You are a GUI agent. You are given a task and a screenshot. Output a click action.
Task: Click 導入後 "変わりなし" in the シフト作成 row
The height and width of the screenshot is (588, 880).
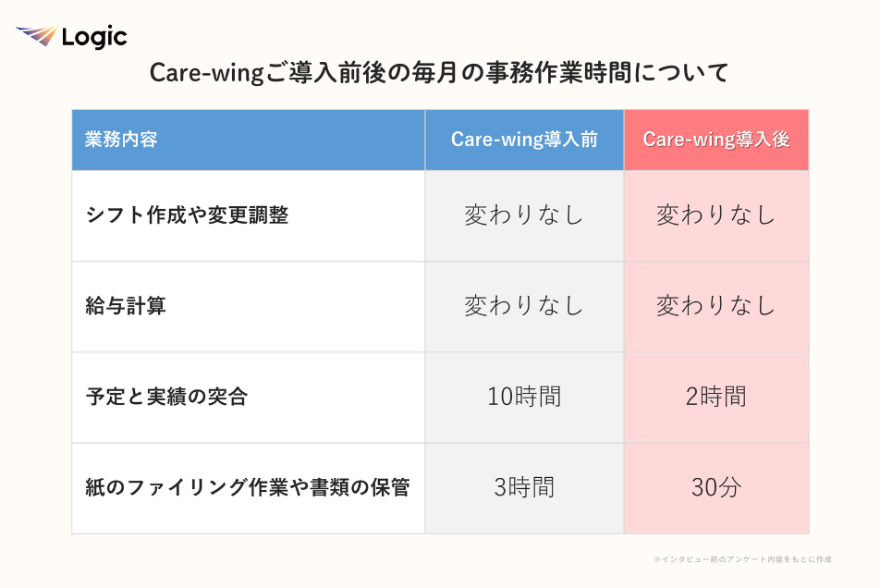pyautogui.click(x=715, y=215)
